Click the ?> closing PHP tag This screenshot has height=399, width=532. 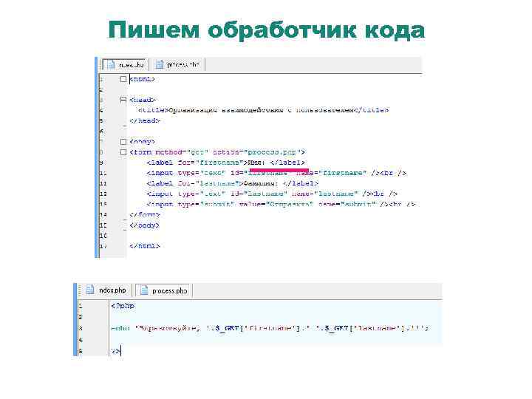tap(115, 351)
